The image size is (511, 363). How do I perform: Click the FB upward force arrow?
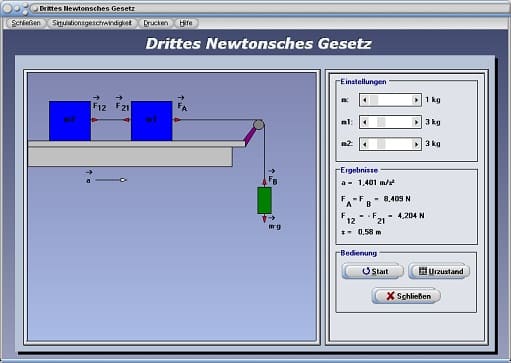click(264, 182)
